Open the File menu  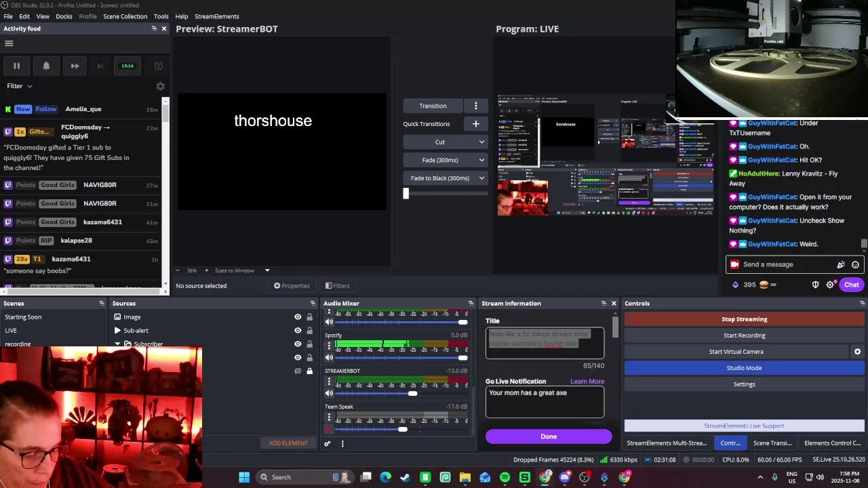coord(8,16)
